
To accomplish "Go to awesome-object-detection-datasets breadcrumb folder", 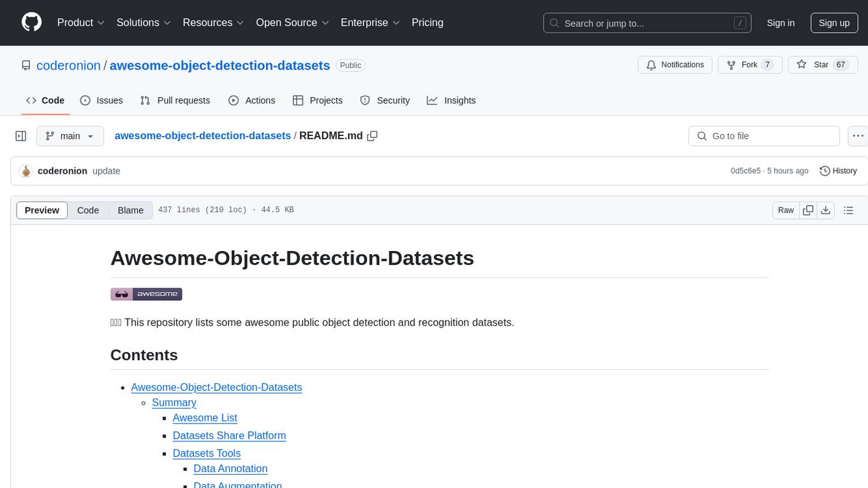I will coord(202,135).
